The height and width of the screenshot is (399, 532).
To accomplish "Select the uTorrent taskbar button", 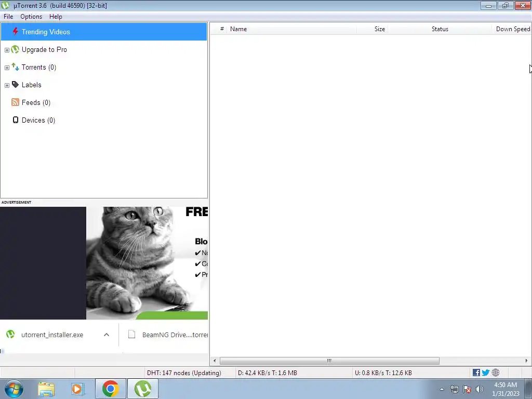I will [x=143, y=389].
